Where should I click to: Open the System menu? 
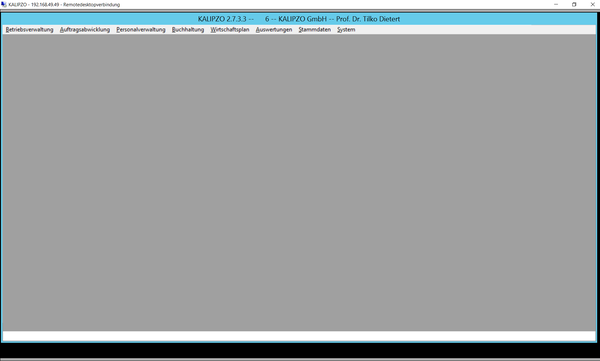[346, 29]
